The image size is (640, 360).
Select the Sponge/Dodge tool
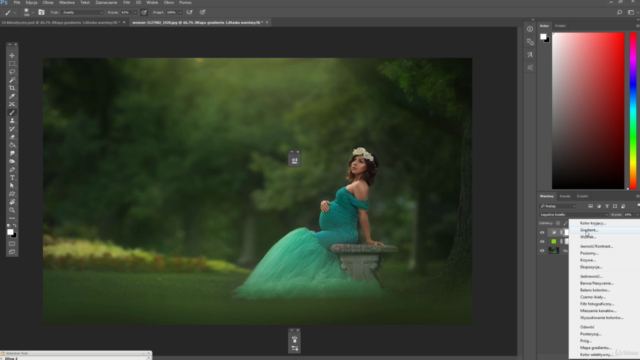pos(12,162)
